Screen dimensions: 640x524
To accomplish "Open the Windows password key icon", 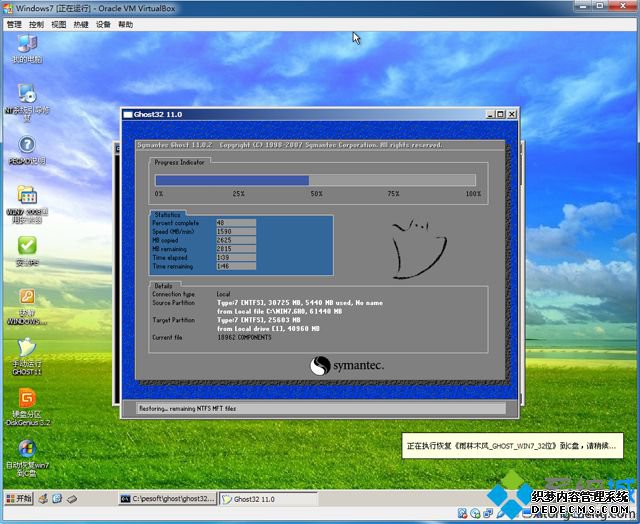I will 27,307.
